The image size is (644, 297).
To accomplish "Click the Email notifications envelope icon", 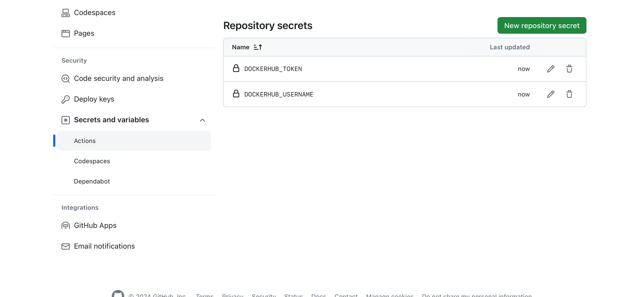I will (66, 246).
